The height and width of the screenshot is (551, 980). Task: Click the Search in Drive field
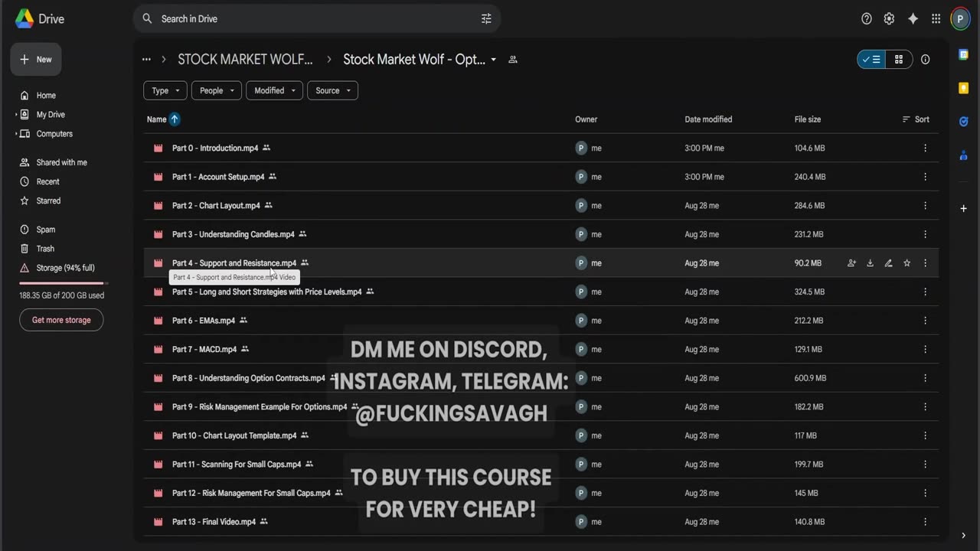point(317,19)
